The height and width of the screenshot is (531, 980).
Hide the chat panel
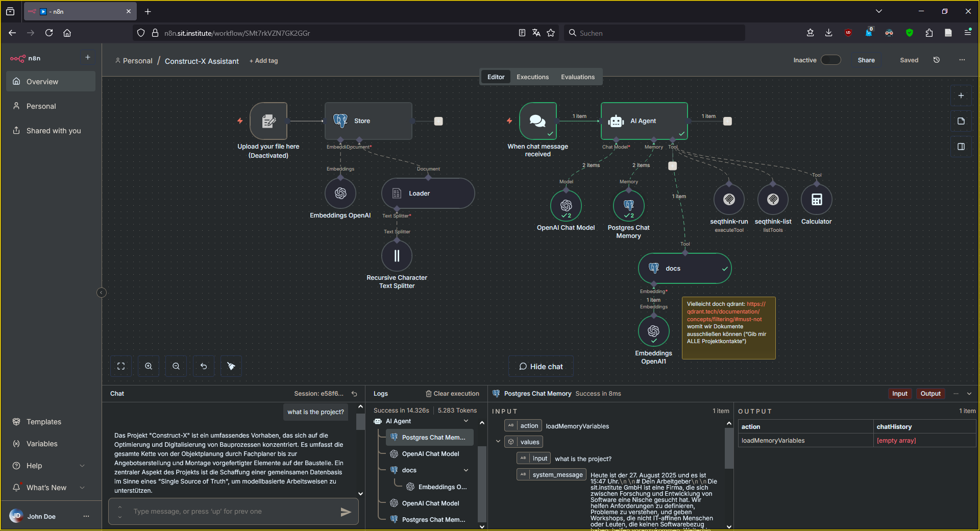click(541, 366)
